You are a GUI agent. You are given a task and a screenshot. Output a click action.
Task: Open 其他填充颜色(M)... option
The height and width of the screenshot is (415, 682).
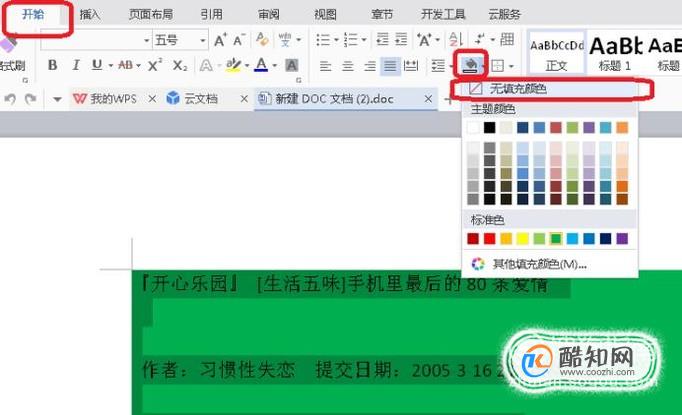click(549, 264)
